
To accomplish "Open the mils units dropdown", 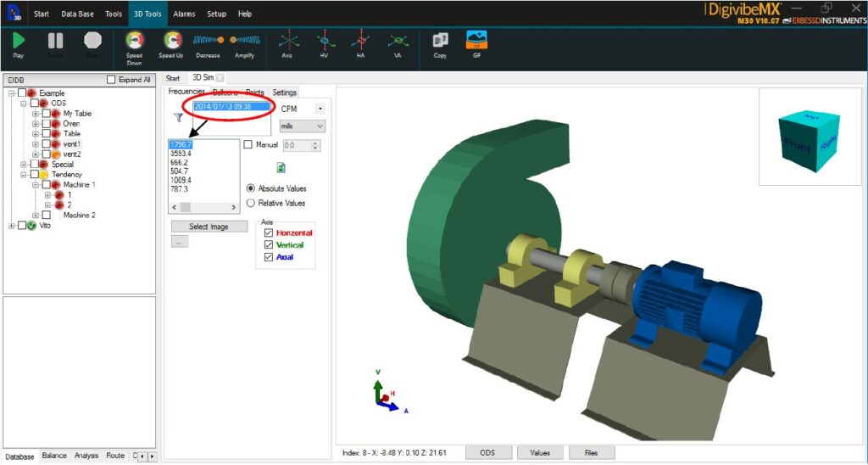I will click(303, 126).
